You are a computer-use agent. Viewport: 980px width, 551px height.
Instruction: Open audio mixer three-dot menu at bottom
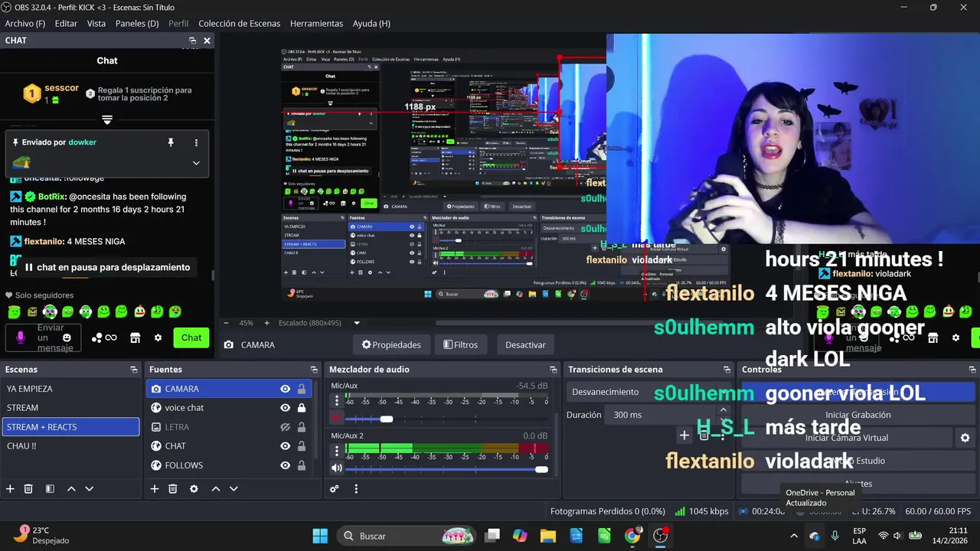[356, 489]
